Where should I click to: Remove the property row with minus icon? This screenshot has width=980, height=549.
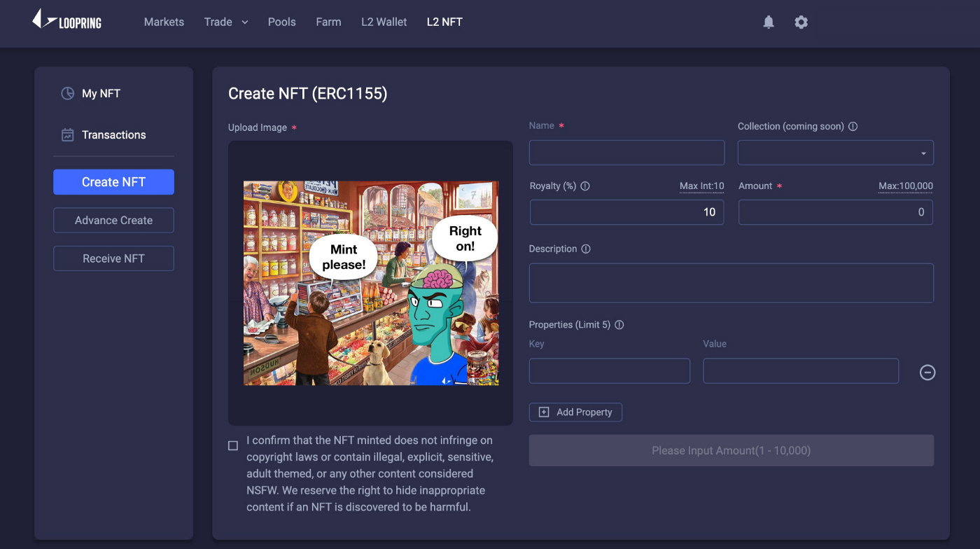(x=927, y=373)
